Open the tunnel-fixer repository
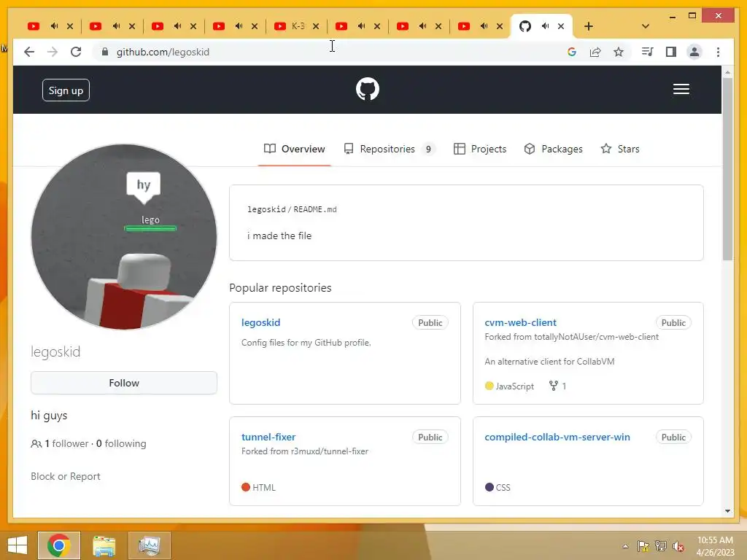Screen dimensions: 747x560 pyautogui.click(x=268, y=437)
